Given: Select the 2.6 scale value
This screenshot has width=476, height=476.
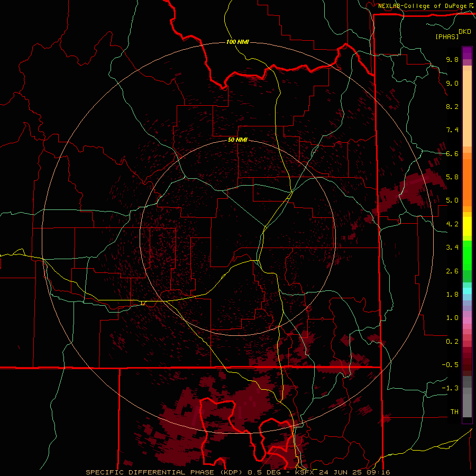Looking at the screenshot, I should point(452,271).
